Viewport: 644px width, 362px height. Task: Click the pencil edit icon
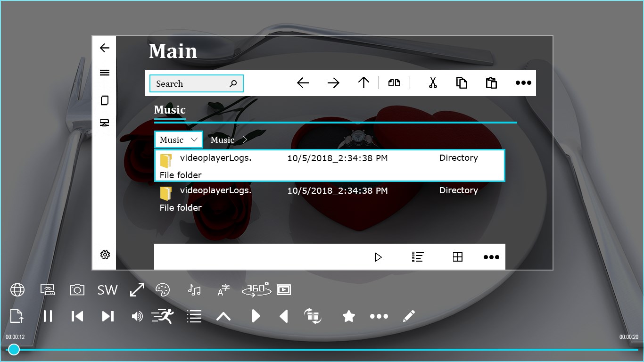pyautogui.click(x=409, y=316)
